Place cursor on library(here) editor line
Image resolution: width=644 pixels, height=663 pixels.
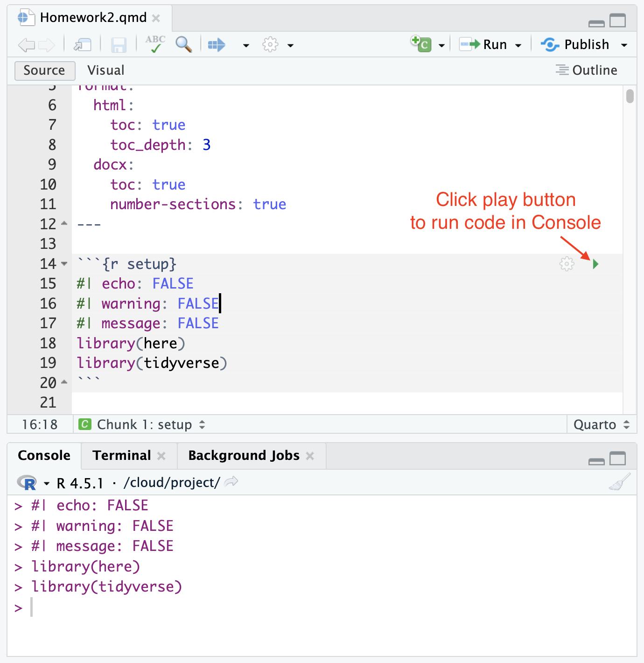click(x=131, y=344)
